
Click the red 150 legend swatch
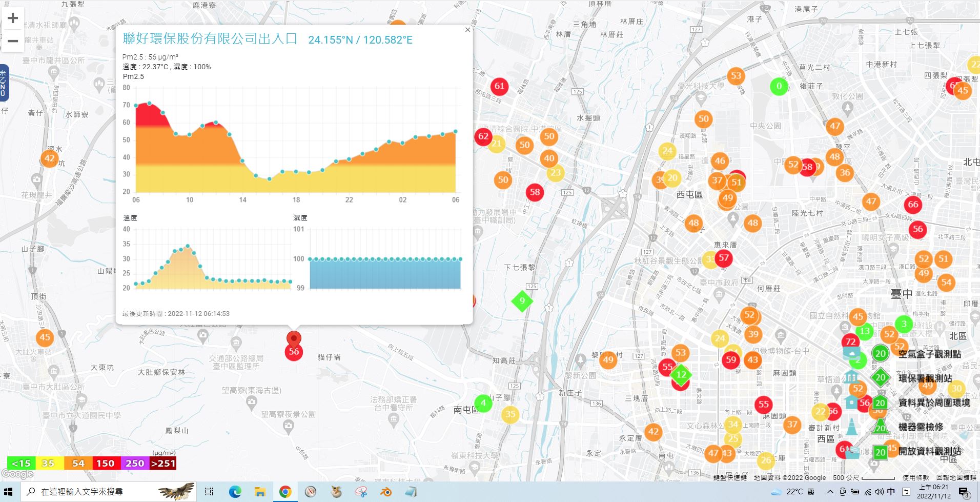coord(106,463)
